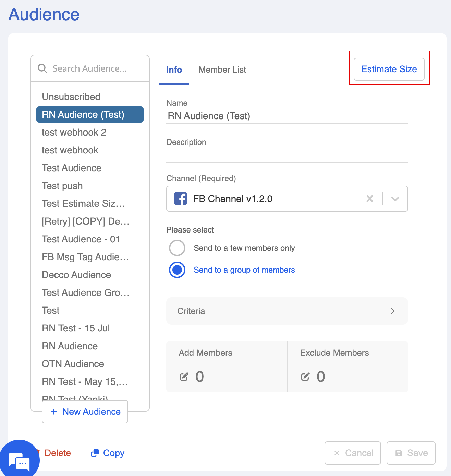Click the search magnifier icon
Viewport: 451px width, 476px height.
(x=42, y=68)
